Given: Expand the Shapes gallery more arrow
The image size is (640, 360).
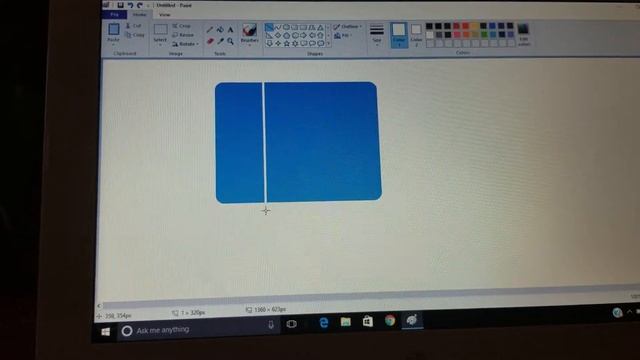Looking at the screenshot, I should [328, 43].
